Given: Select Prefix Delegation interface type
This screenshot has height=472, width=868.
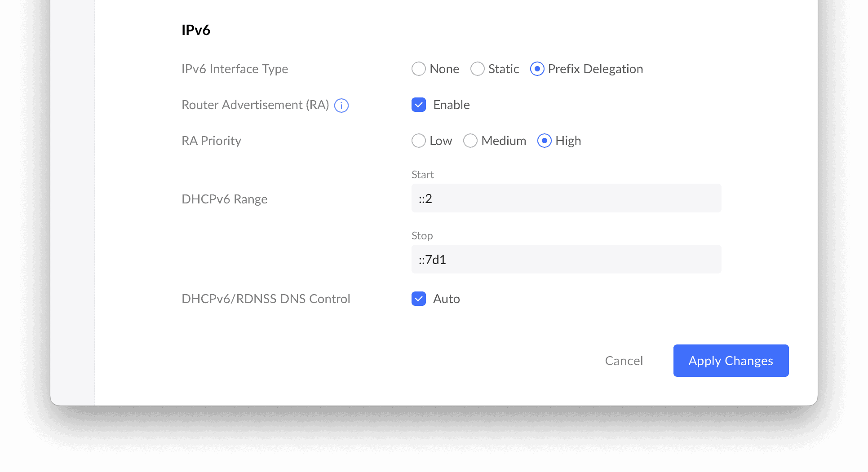Looking at the screenshot, I should coord(537,69).
